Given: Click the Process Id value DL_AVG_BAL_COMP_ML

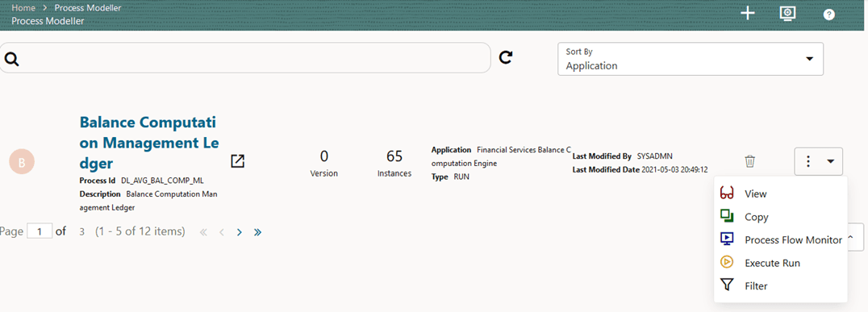Looking at the screenshot, I should 163,181.
